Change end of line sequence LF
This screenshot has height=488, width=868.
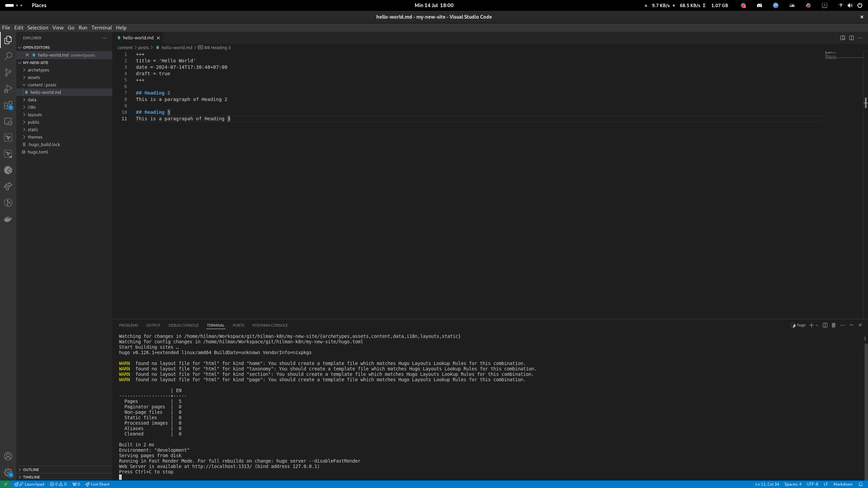click(x=826, y=484)
